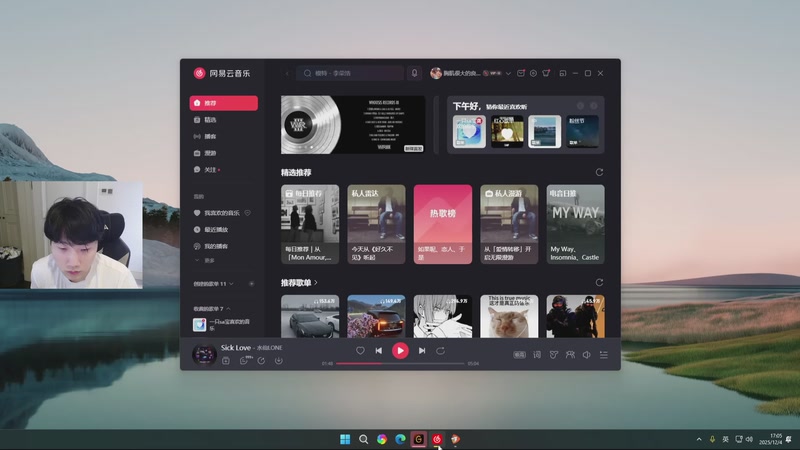Add a new created playlist

[252, 284]
